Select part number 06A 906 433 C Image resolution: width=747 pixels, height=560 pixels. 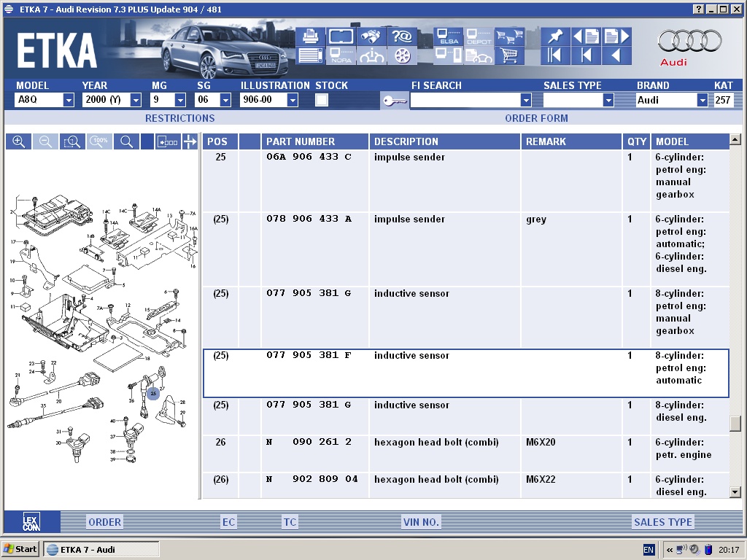pos(309,157)
